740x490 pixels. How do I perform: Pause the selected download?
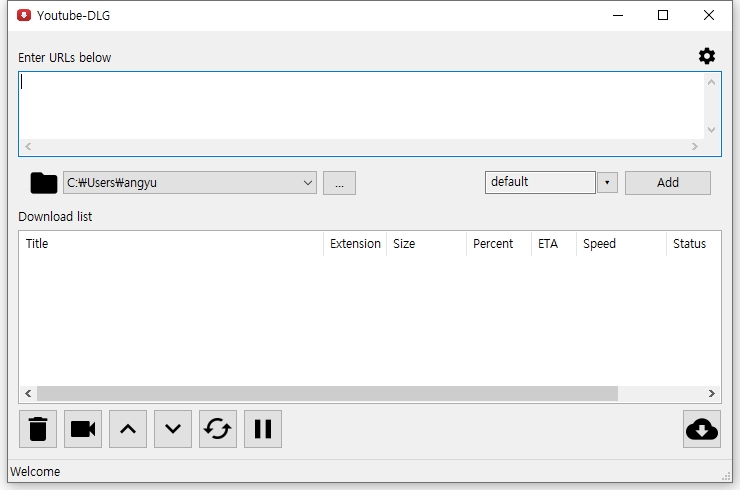(x=263, y=429)
